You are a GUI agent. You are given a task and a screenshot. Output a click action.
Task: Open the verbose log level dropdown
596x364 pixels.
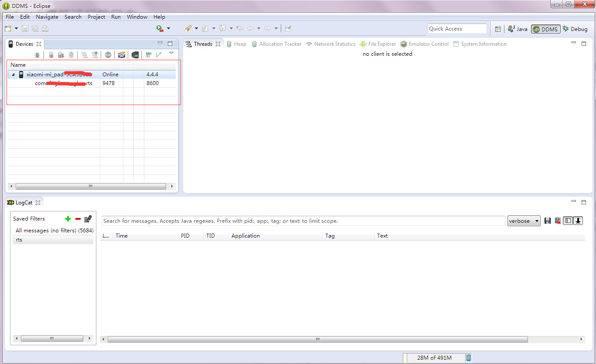(x=524, y=221)
